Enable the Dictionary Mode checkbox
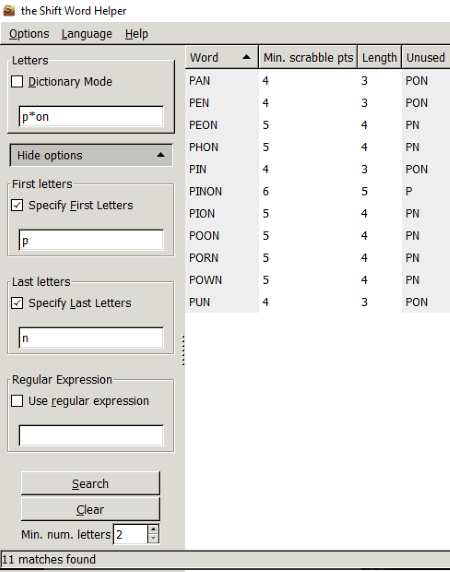 click(17, 81)
